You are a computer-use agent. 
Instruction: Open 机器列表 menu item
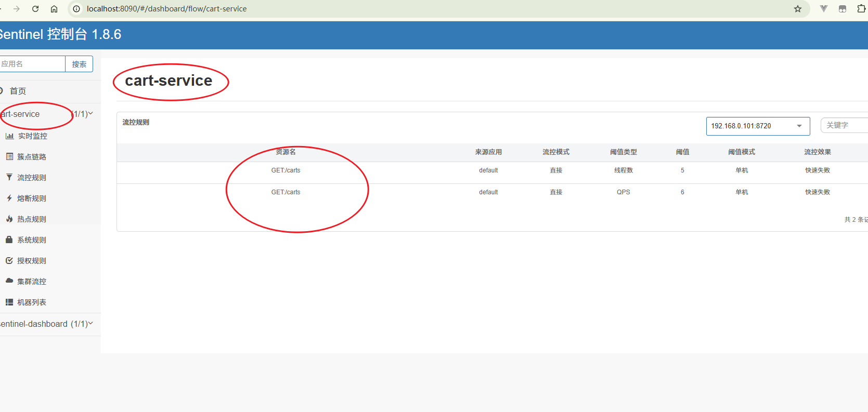[x=32, y=302]
